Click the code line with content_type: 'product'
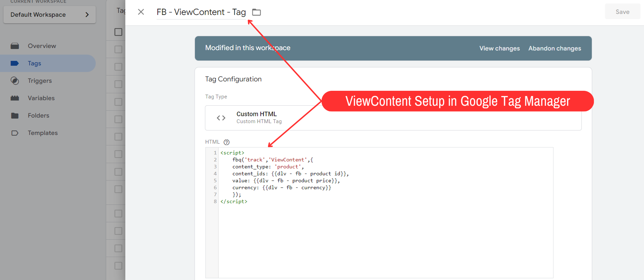The image size is (644, 280). pyautogui.click(x=268, y=167)
